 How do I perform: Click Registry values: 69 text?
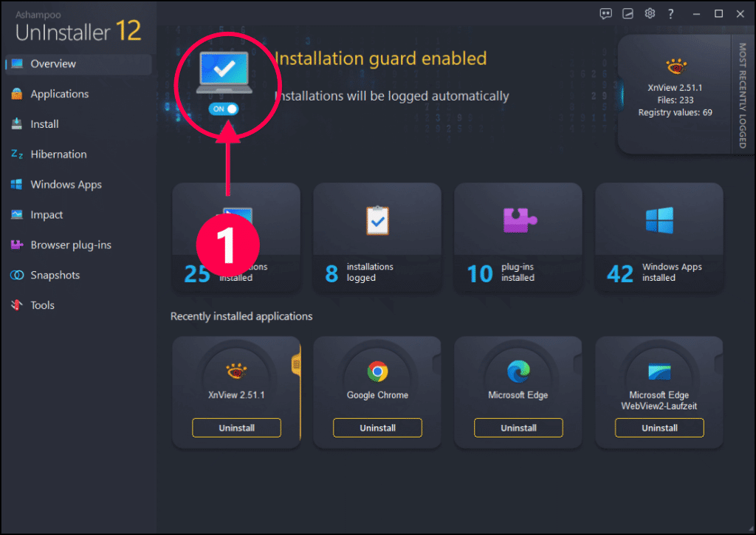pos(675,112)
